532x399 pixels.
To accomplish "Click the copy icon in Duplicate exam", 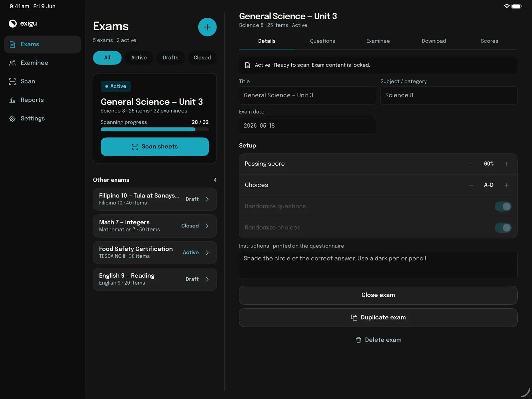I will 354,318.
